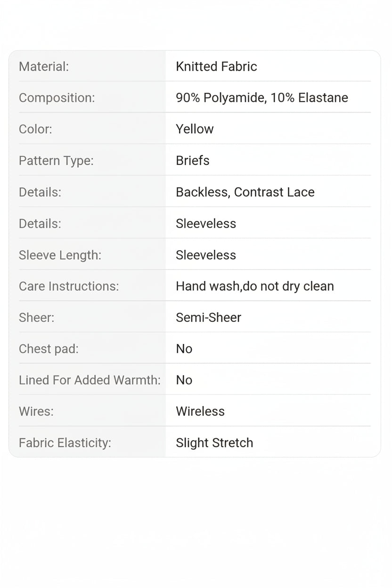Select the Yellow color value
This screenshot has width=392, height=588.
[x=195, y=129]
